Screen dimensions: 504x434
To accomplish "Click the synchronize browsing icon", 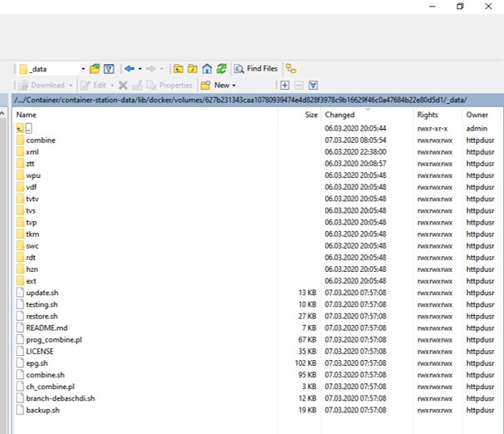I will (291, 69).
